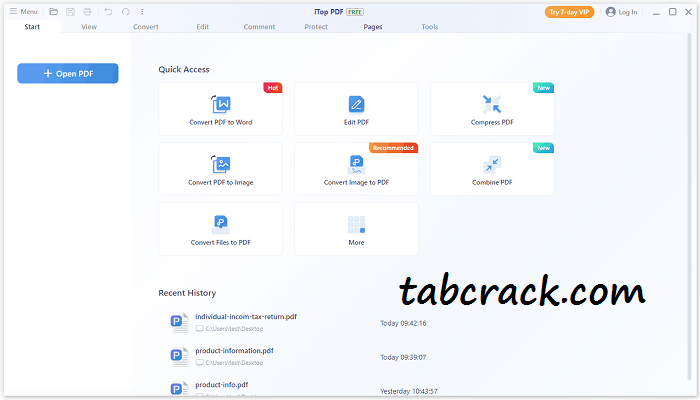
Task: Click the Convert PDF to Word icon
Action: (221, 104)
